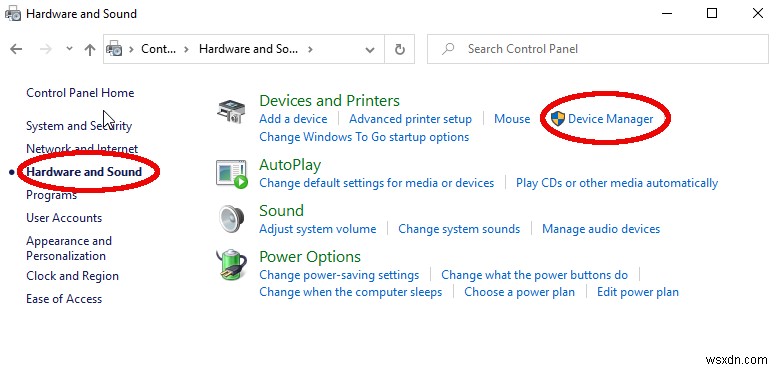Click the window title bar icon
Image resolution: width=779 pixels, height=370 pixels.
tap(13, 14)
